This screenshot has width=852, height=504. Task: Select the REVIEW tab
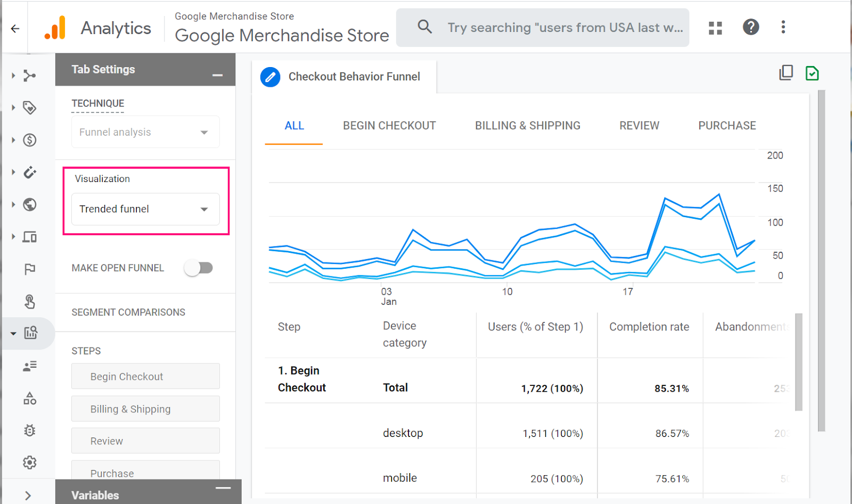point(639,126)
